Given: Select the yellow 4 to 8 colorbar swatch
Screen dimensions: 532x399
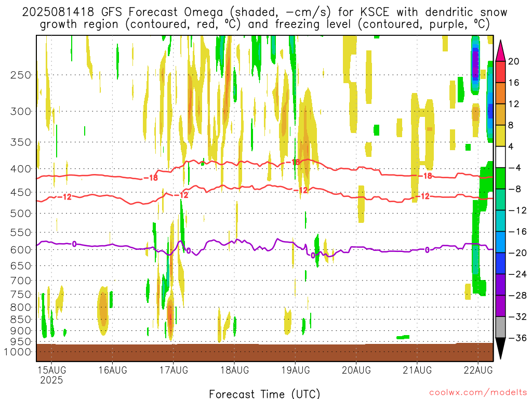Looking at the screenshot, I should [x=500, y=136].
